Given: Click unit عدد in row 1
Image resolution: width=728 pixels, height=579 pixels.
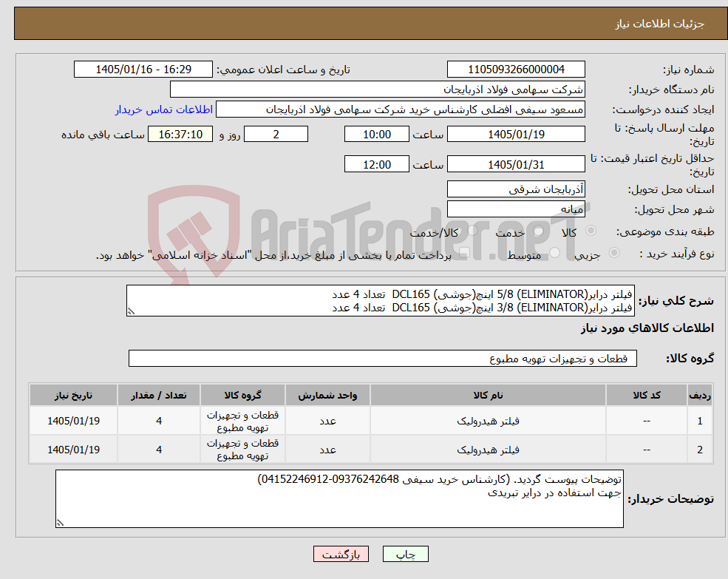Looking at the screenshot, I should [327, 421].
